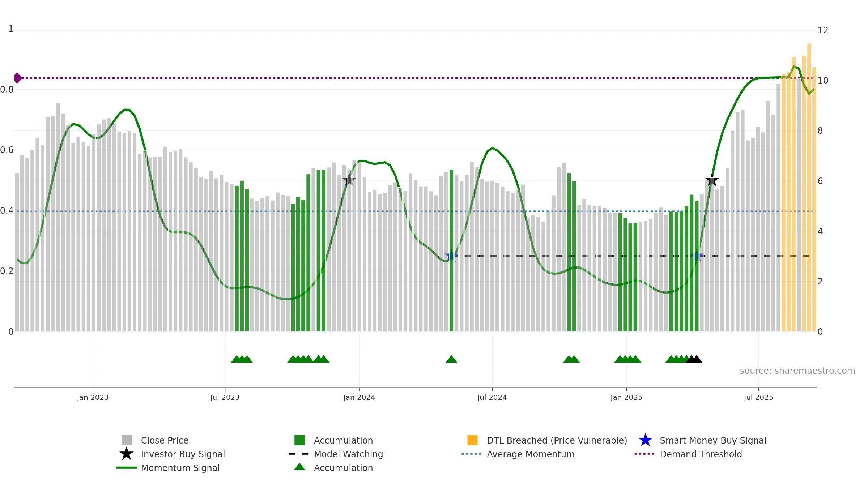Viewport: 868px width, 488px height.
Task: Click the black Investor Buy Signal legend star
Action: (127, 454)
